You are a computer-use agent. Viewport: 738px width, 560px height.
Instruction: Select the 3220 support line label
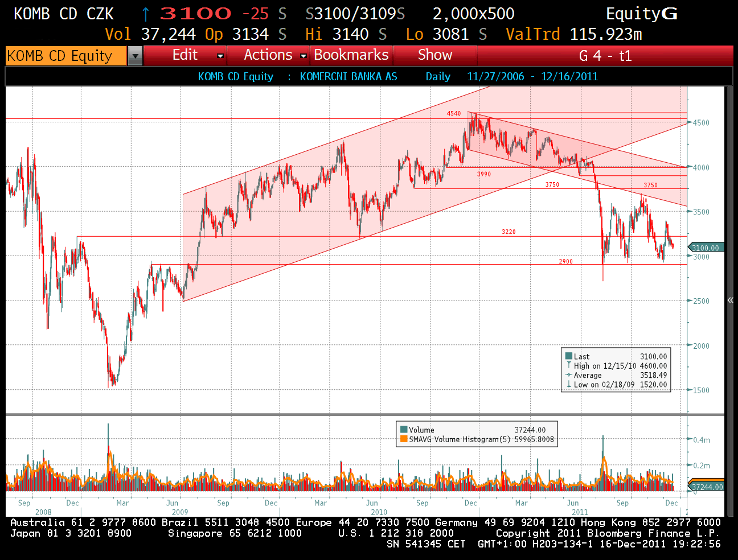click(509, 232)
